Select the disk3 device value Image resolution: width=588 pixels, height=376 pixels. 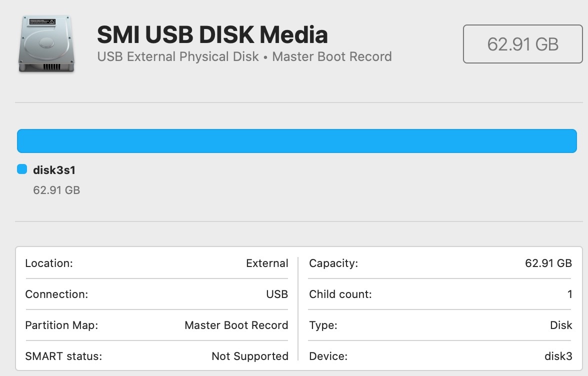pos(558,356)
